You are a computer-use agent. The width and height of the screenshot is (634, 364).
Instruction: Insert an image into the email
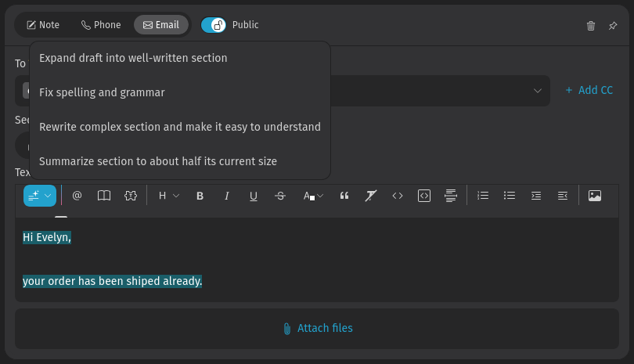[x=595, y=196]
